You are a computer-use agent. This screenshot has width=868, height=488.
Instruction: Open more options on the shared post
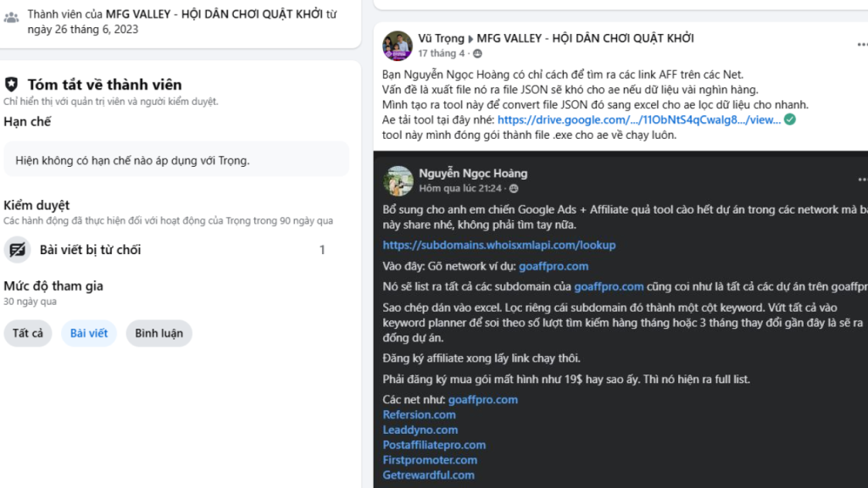click(862, 180)
